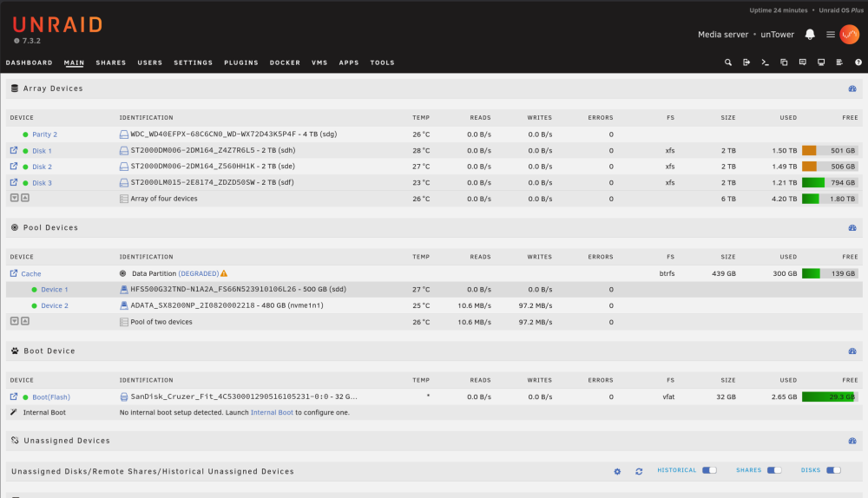Image resolution: width=868 pixels, height=498 pixels.
Task: Click drive icon beside ADATA_SX8200NP identification
Action: (124, 305)
